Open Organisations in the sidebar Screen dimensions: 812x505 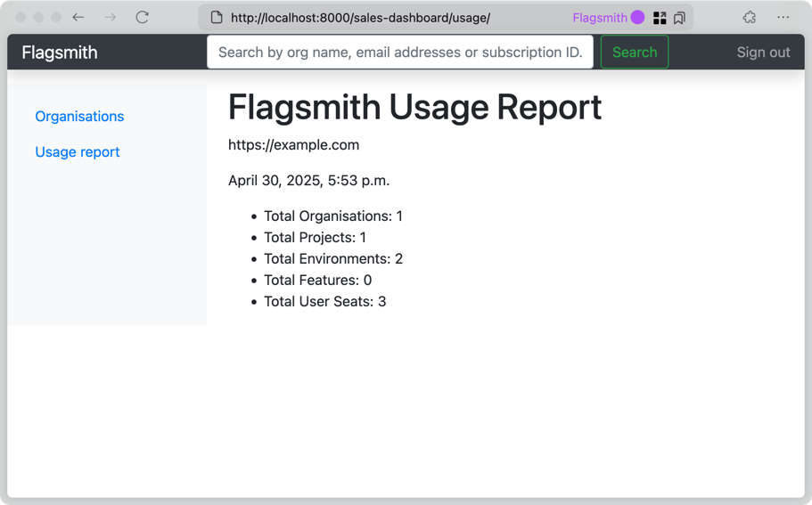coord(79,117)
